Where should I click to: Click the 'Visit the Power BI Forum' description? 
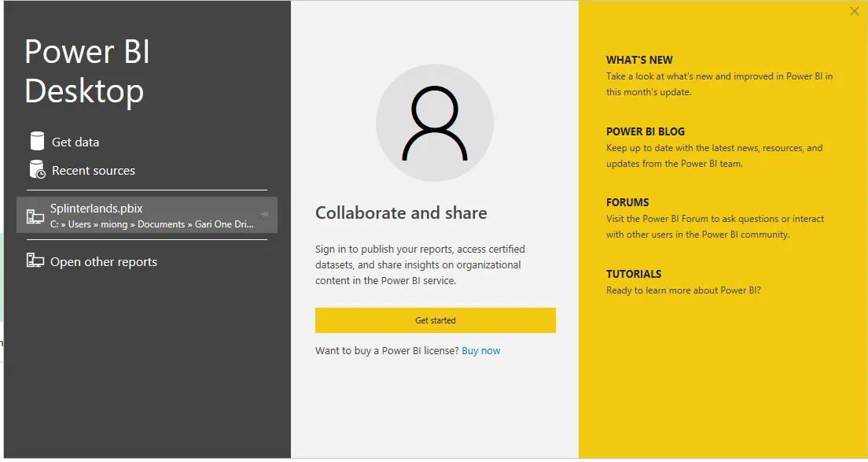point(715,227)
